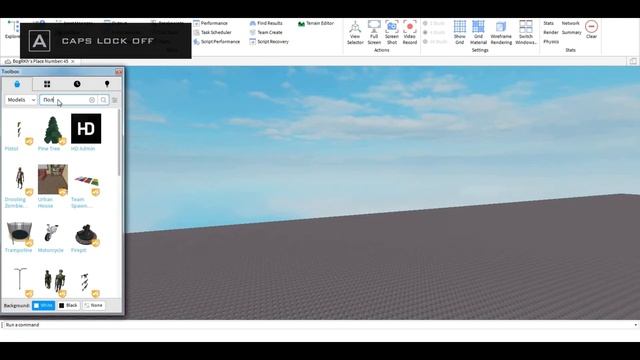Image resolution: width=640 pixels, height=360 pixels.
Task: Open the Script Performance window
Action: pos(217,42)
